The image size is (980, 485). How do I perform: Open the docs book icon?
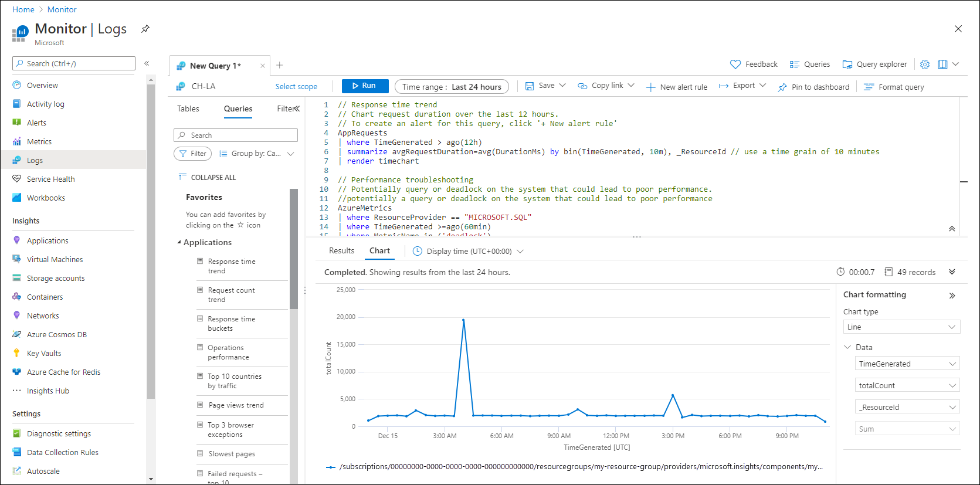[942, 65]
